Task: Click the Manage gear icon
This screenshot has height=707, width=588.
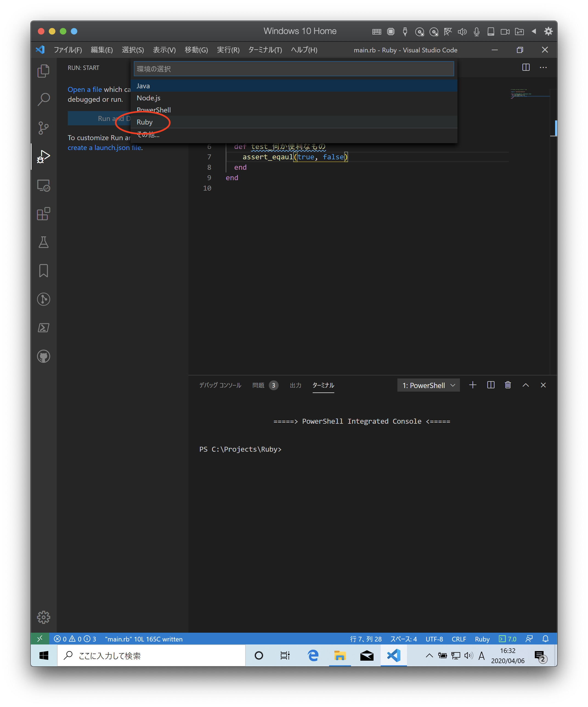Action: [43, 617]
